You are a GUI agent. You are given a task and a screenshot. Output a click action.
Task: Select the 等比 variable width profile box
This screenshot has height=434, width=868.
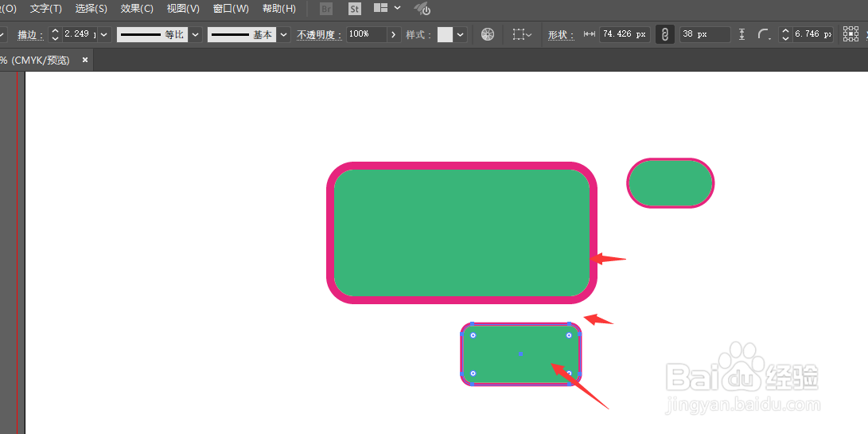click(152, 34)
